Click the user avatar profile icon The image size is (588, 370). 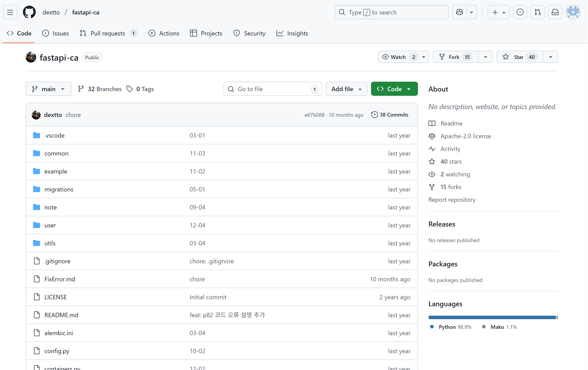[573, 12]
